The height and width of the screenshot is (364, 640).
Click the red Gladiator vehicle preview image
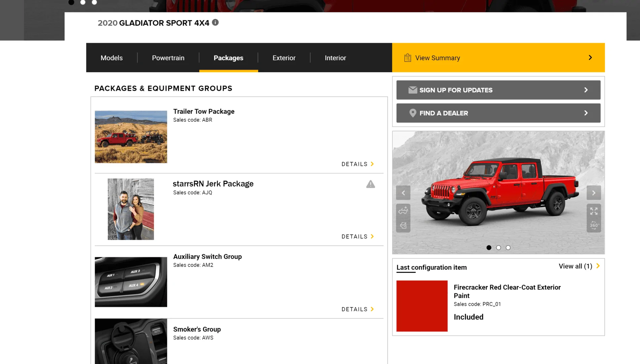(x=499, y=192)
